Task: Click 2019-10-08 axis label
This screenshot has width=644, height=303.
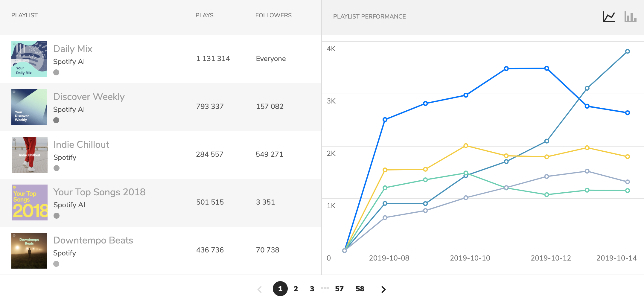Action: click(x=389, y=258)
